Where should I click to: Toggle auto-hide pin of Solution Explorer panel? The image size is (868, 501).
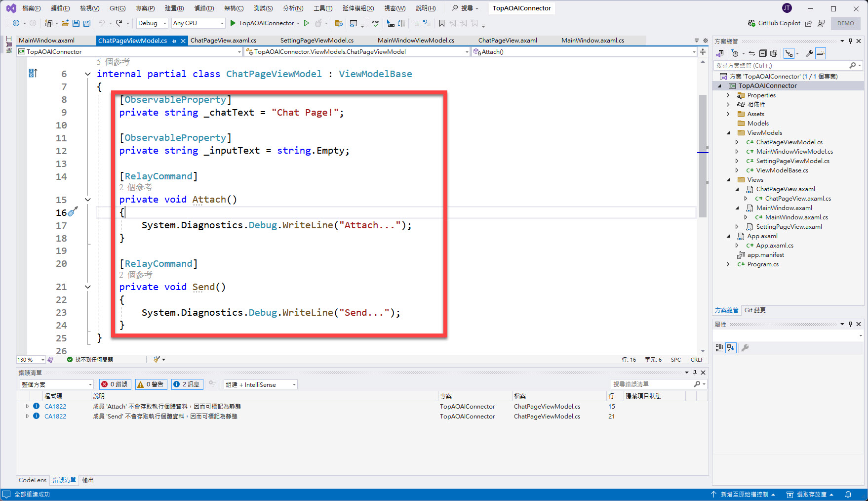pyautogui.click(x=850, y=41)
